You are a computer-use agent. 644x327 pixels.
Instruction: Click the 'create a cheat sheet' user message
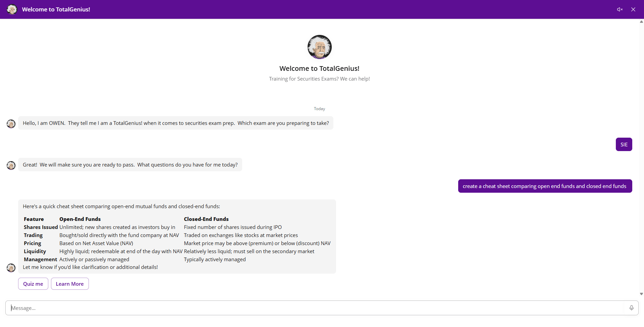tap(544, 186)
